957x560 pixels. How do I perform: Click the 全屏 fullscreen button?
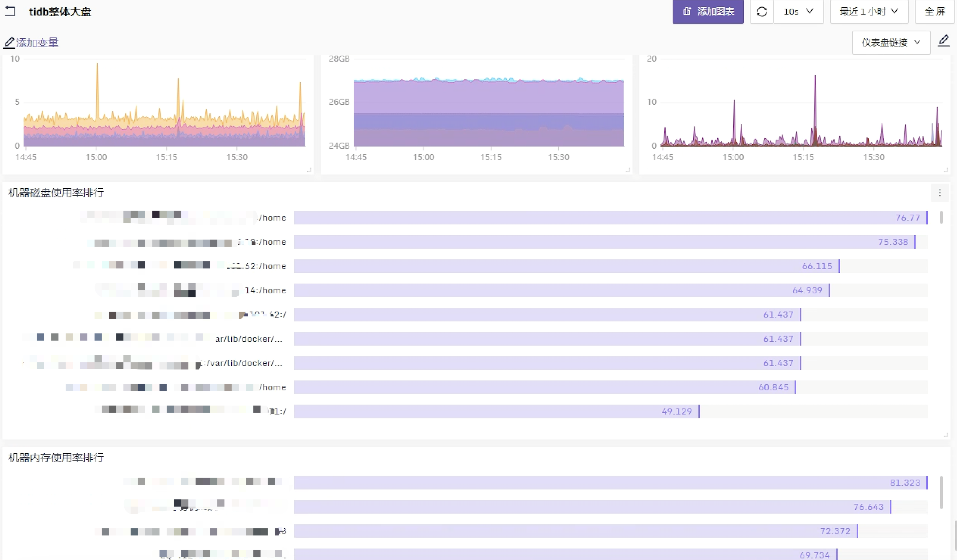coord(935,12)
